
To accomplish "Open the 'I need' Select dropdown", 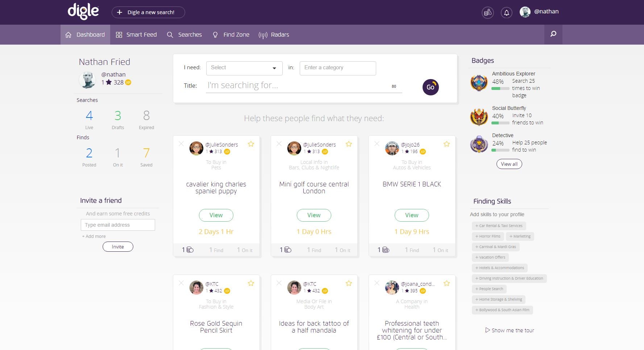I will (244, 68).
